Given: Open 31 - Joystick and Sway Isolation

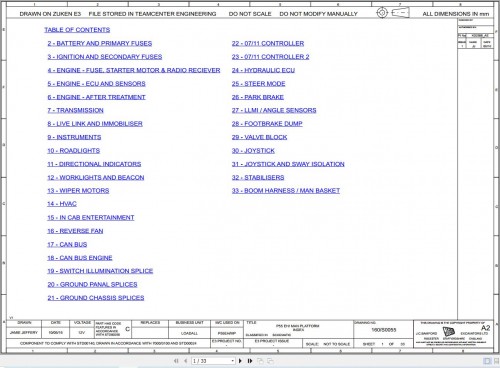Looking at the screenshot, I should (x=288, y=164).
